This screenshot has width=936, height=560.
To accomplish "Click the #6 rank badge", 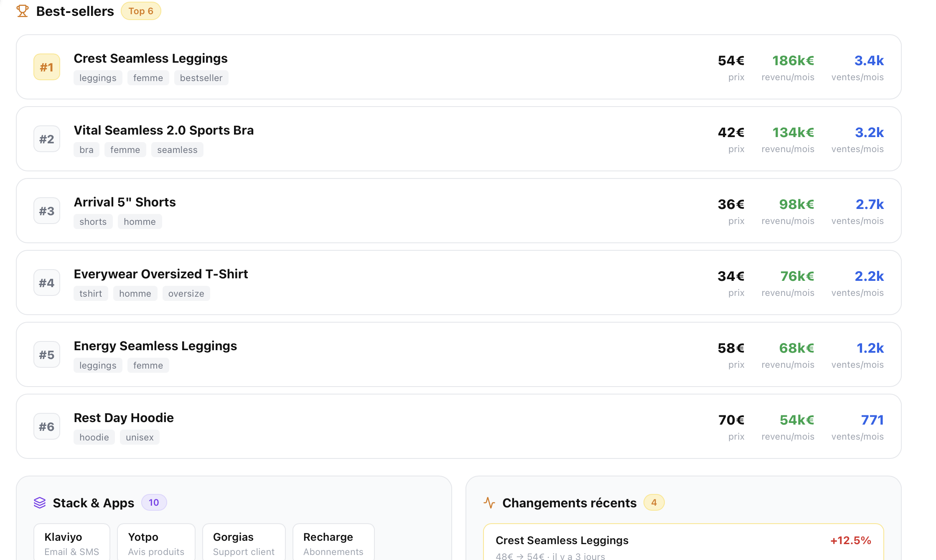I will 47,426.
